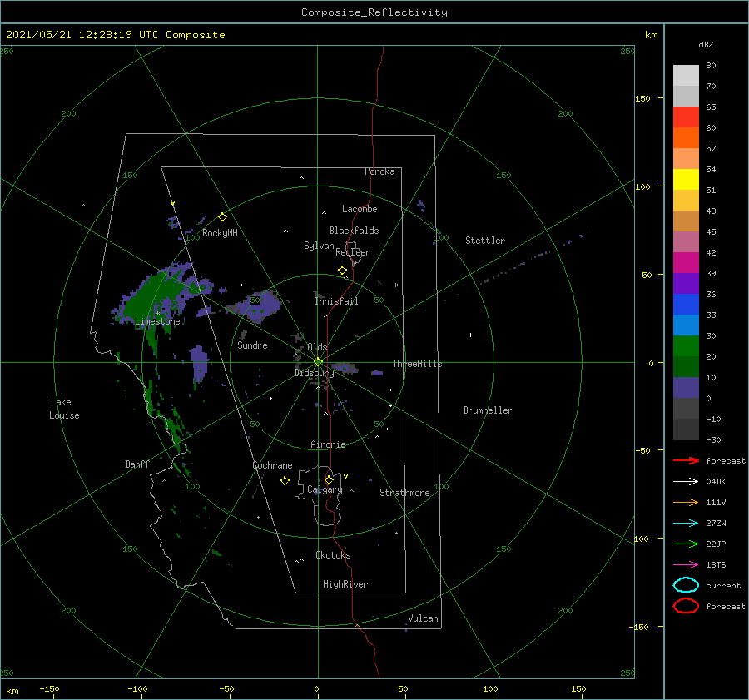This screenshot has width=749, height=700.
Task: Click yellow diamond marker below RedDeer label
Action: 342,271
